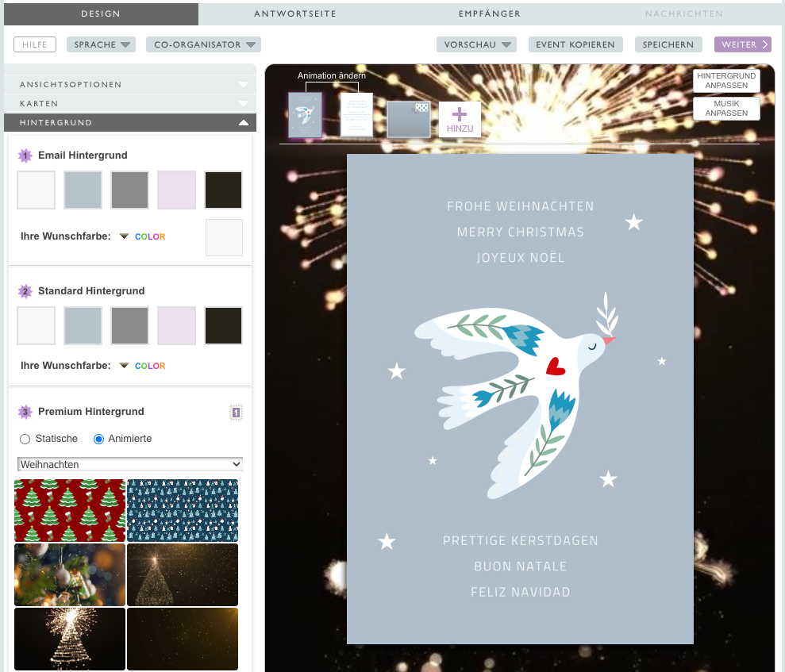Viewport: 785px width, 672px height.
Task: Click the plus HINZU add-card icon
Action: click(460, 120)
